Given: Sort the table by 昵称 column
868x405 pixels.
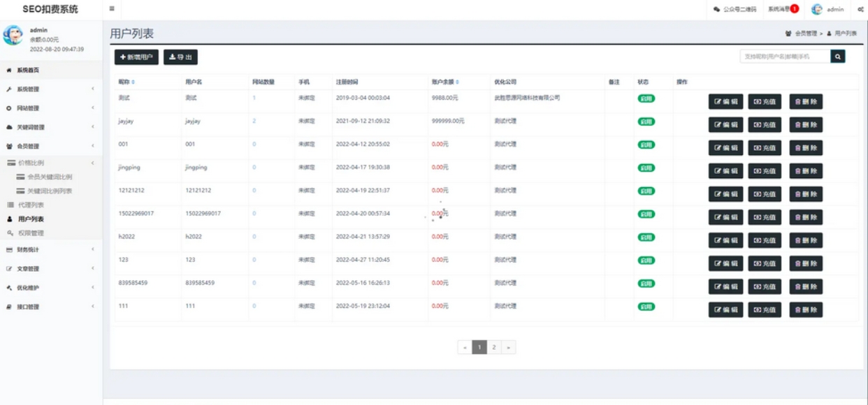Looking at the screenshot, I should click(126, 82).
